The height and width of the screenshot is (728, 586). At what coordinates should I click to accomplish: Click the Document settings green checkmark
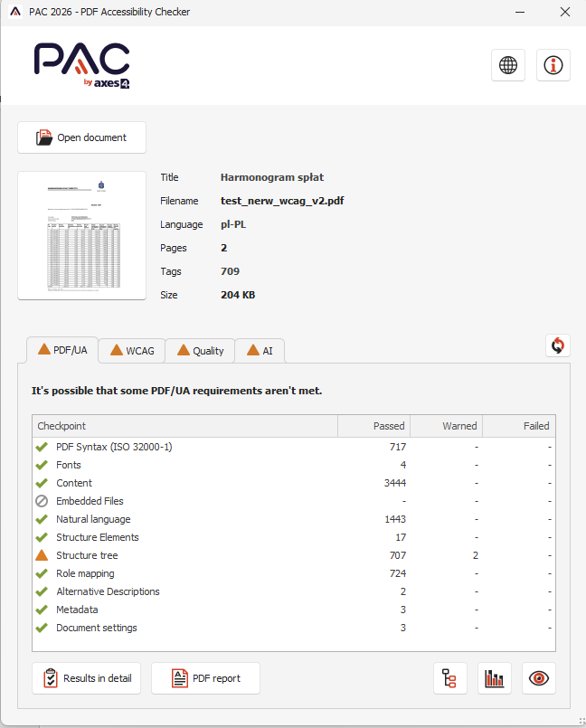(42, 628)
